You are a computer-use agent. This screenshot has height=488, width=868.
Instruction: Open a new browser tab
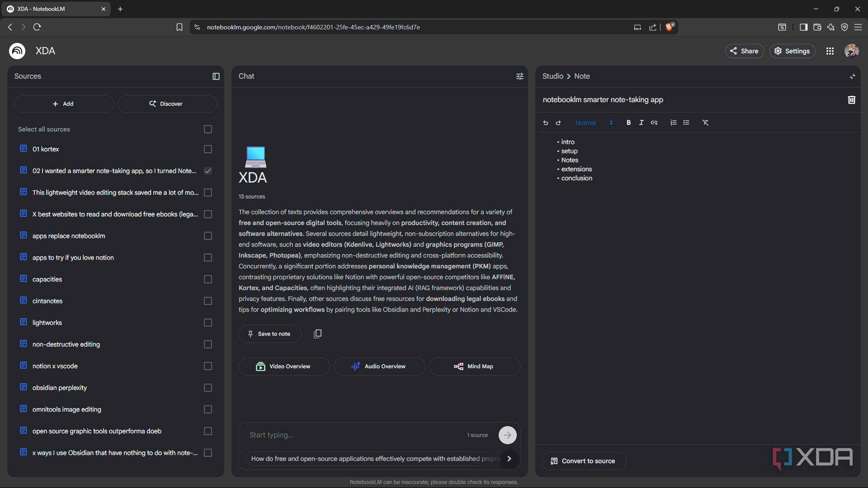(x=120, y=9)
